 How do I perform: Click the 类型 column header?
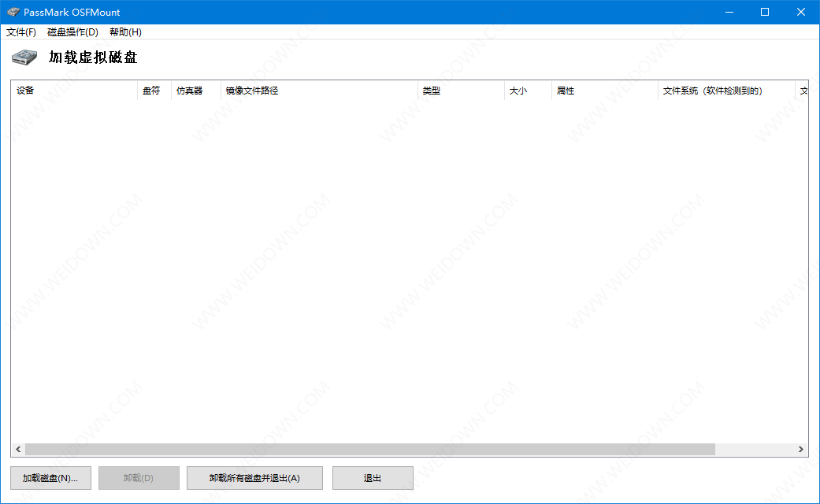(x=460, y=91)
